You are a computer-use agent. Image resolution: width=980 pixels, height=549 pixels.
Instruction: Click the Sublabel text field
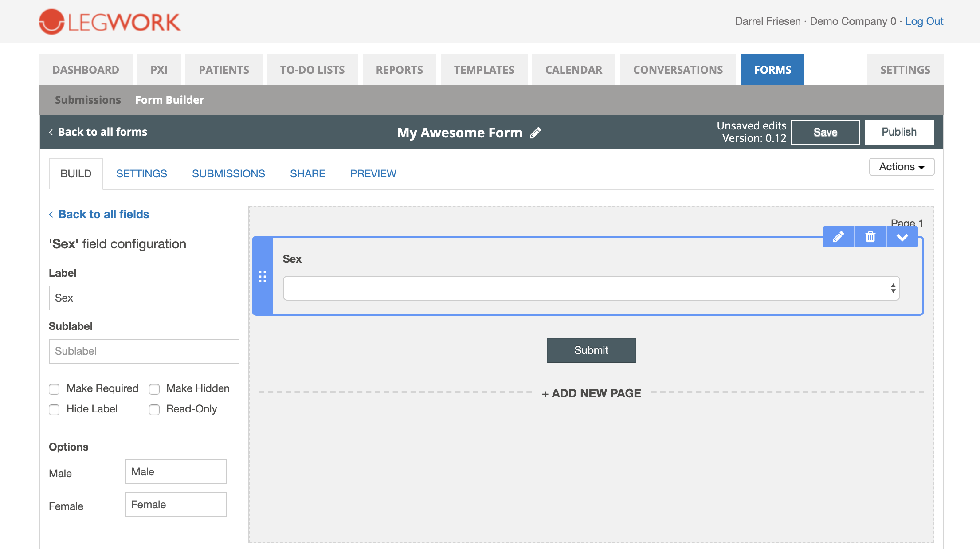tap(144, 351)
